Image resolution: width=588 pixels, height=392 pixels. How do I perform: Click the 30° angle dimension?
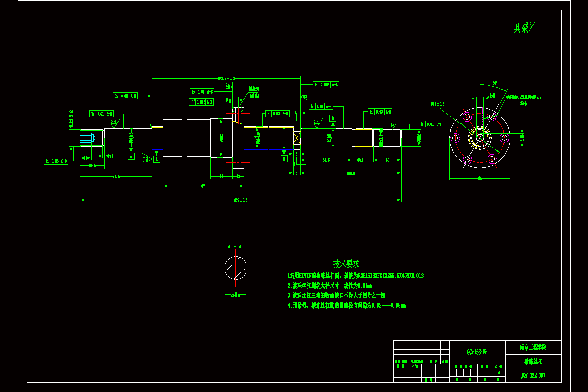tap(495, 84)
